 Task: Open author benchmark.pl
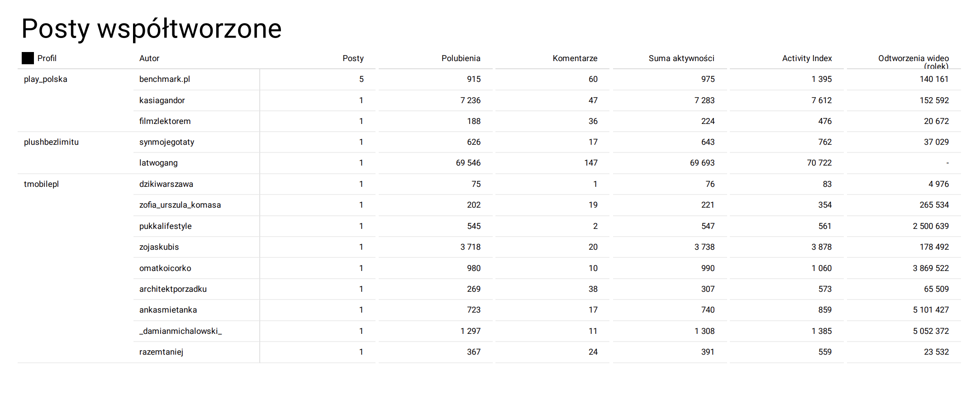click(165, 79)
